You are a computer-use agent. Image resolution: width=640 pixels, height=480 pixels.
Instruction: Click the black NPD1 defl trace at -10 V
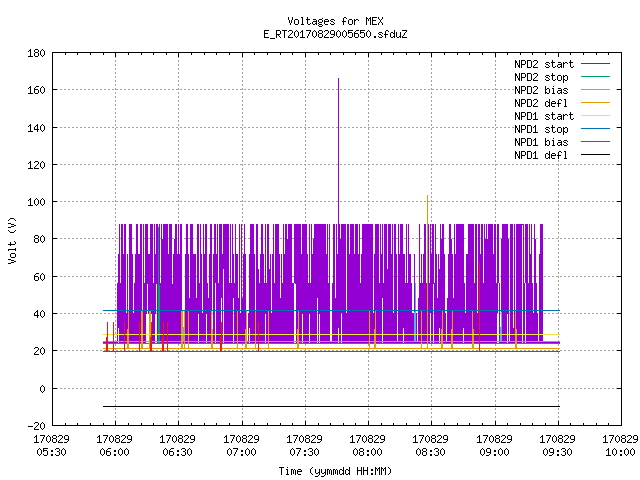pos(331,407)
